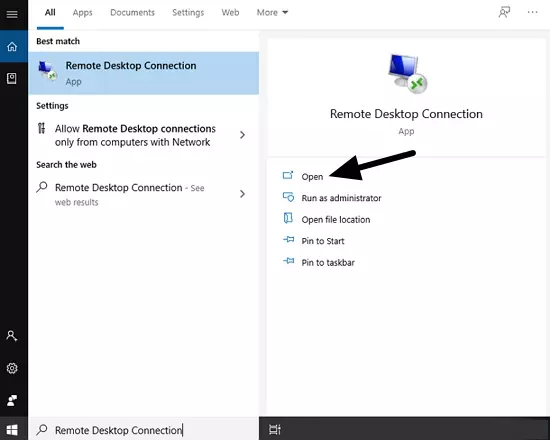Choose Run as administrator
Image resolution: width=550 pixels, height=440 pixels.
coord(341,198)
